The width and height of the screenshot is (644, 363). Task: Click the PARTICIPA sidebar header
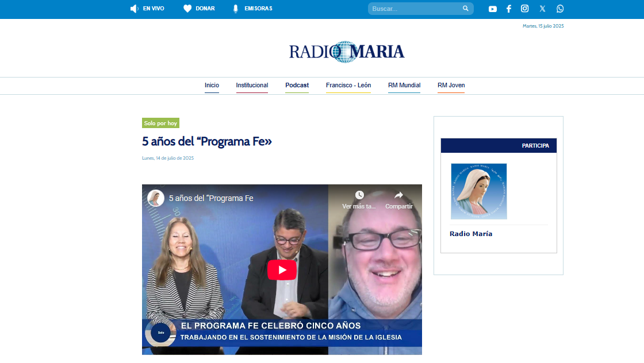point(499,146)
